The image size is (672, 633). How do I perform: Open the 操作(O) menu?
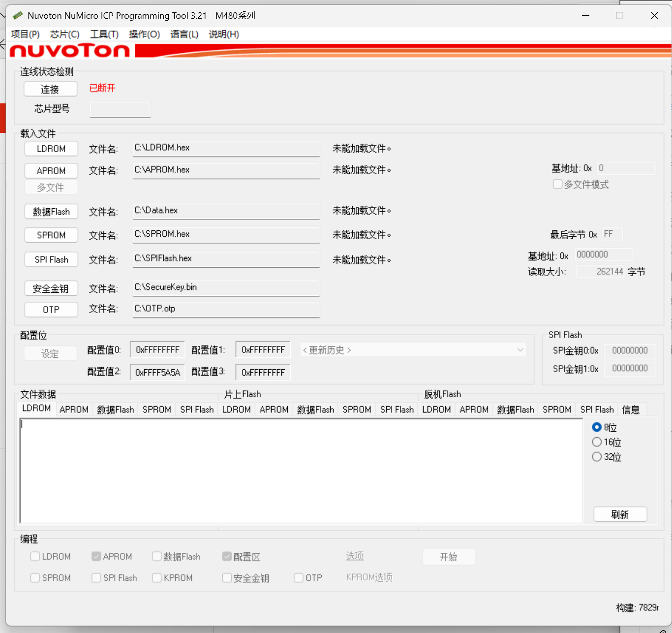(x=144, y=34)
